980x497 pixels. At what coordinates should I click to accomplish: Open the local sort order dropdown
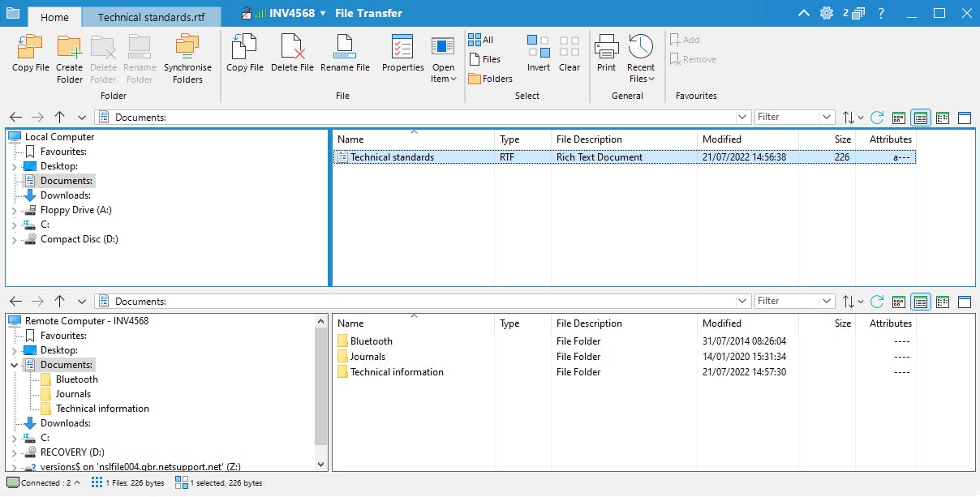(x=853, y=118)
